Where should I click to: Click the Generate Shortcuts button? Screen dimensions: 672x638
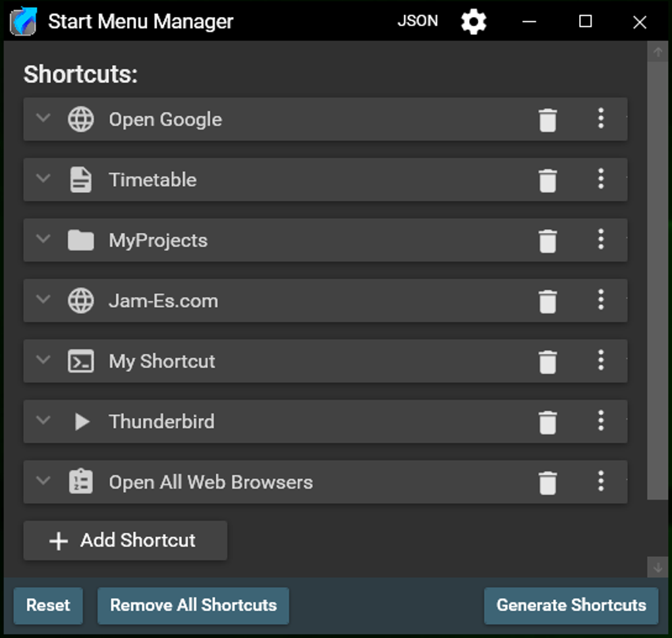(571, 606)
